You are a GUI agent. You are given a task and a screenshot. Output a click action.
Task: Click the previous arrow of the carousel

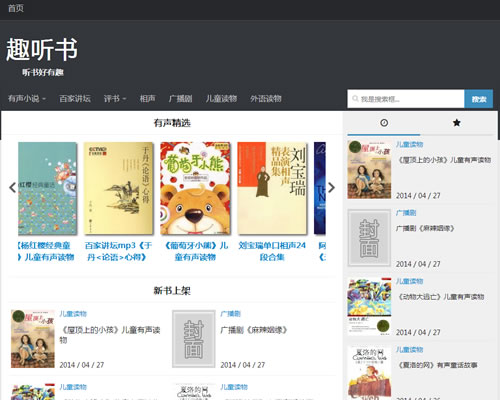(13, 187)
